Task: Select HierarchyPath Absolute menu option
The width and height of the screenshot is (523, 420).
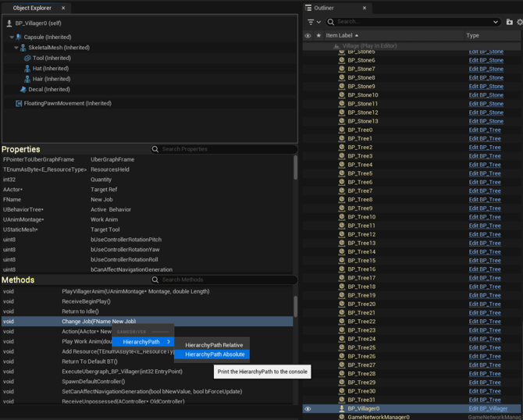Action: point(212,354)
